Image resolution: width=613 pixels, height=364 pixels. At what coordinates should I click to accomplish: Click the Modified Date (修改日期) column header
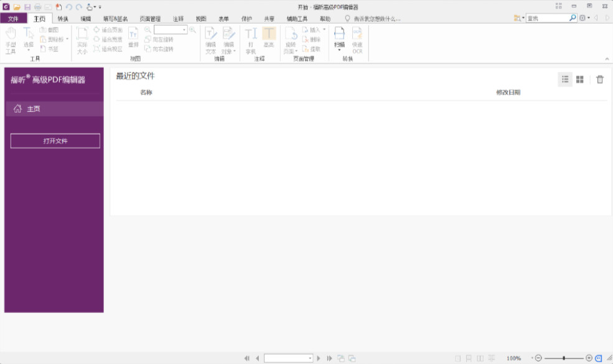[508, 92]
